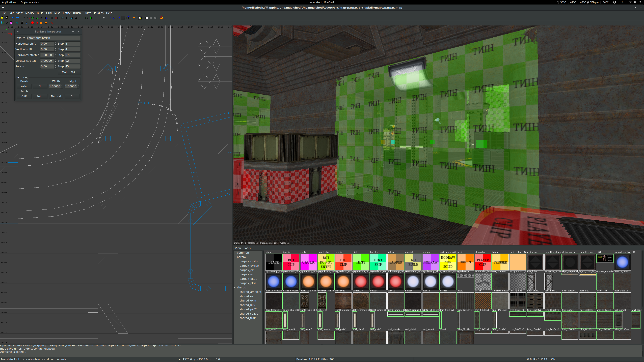
Task: Click the Rotate value spinner arrows
Action: click(x=55, y=67)
